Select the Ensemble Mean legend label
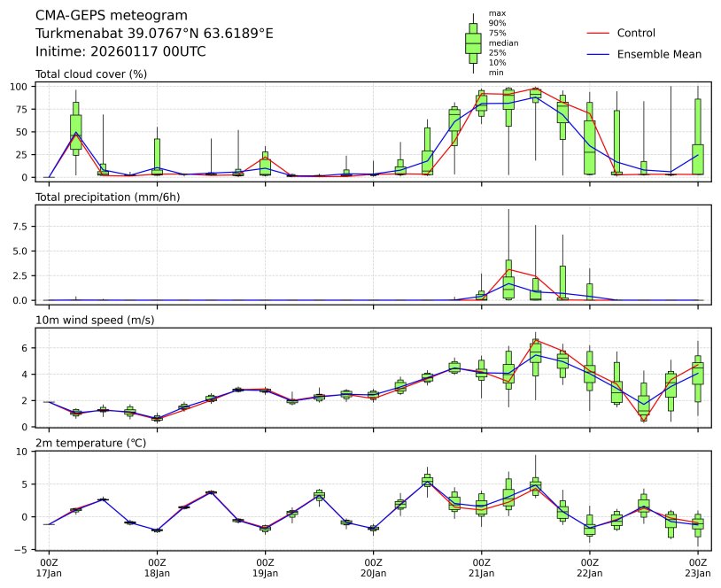This screenshot has height=588, width=721. [x=659, y=54]
